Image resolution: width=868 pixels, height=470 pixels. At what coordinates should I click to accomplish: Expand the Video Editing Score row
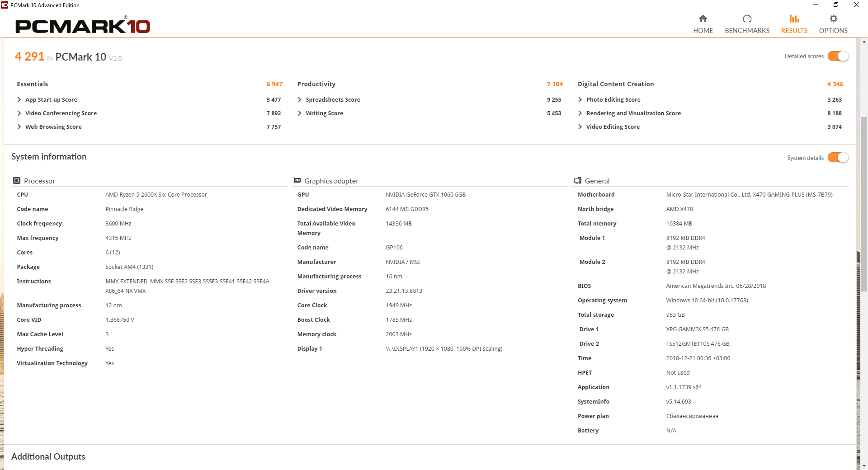click(x=580, y=127)
